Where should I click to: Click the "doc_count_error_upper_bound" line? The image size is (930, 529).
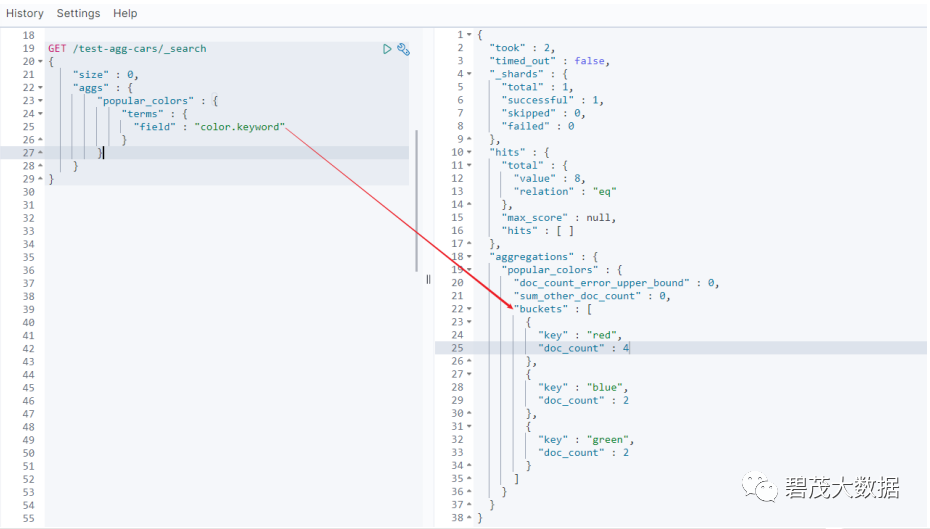(616, 283)
